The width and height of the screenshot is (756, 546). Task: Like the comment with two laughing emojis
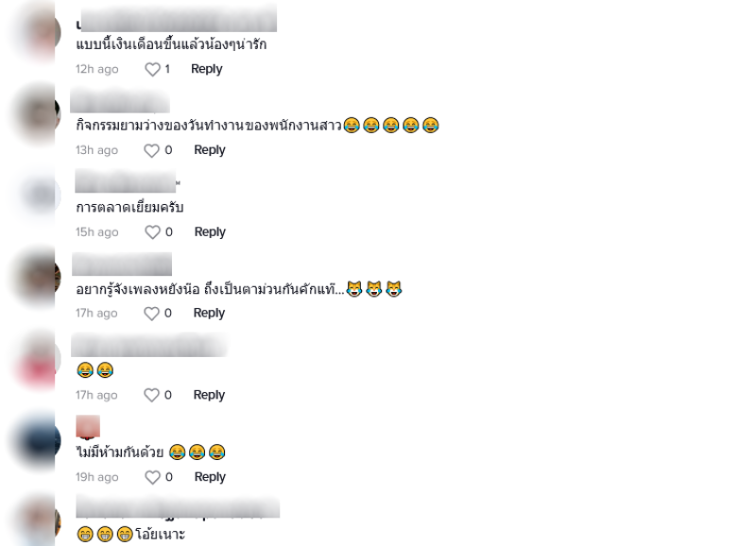(x=151, y=395)
